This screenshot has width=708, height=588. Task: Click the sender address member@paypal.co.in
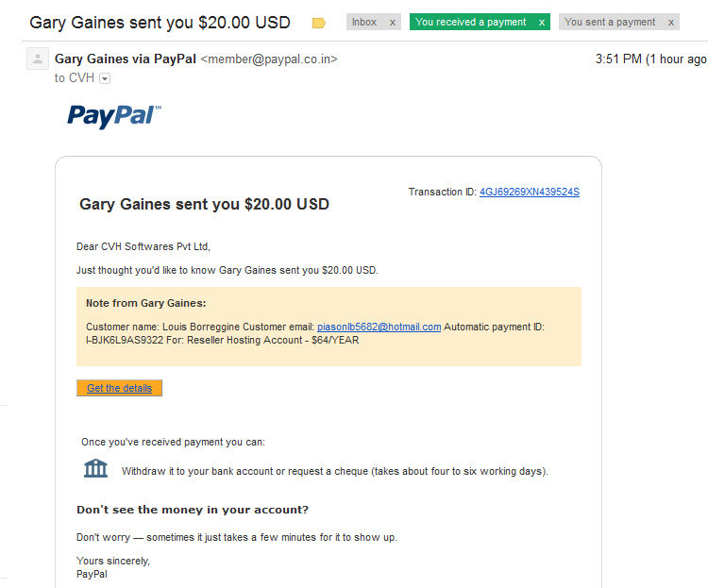click(x=269, y=59)
